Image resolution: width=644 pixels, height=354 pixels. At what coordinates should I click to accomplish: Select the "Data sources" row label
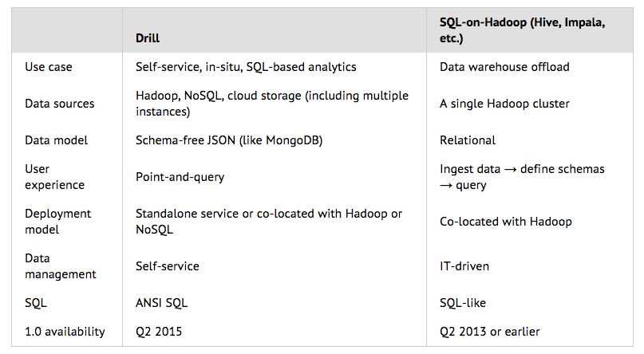coord(59,104)
